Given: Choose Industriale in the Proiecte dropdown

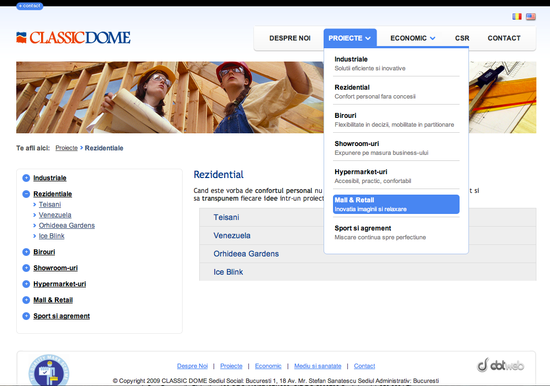Looking at the screenshot, I should pyautogui.click(x=396, y=63).
